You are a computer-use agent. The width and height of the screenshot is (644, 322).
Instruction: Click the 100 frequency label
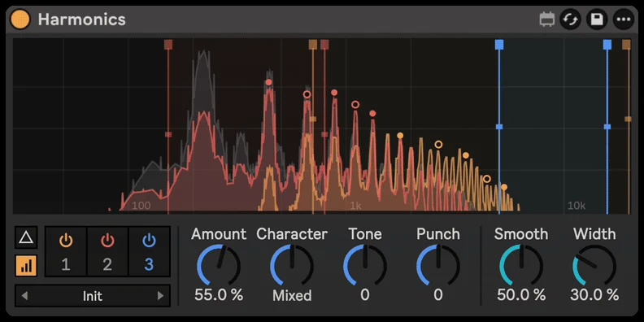tap(141, 206)
